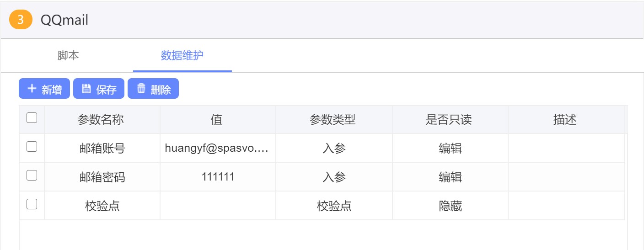
Task: Check the 邮箱密码 row checkbox
Action: pyautogui.click(x=32, y=176)
